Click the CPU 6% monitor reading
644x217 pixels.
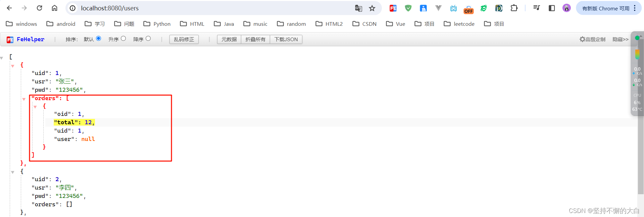click(x=637, y=102)
